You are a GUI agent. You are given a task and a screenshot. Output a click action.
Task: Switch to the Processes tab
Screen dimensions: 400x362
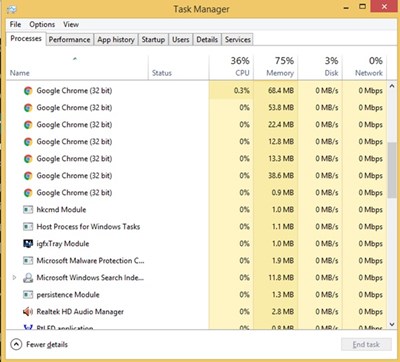[26, 38]
